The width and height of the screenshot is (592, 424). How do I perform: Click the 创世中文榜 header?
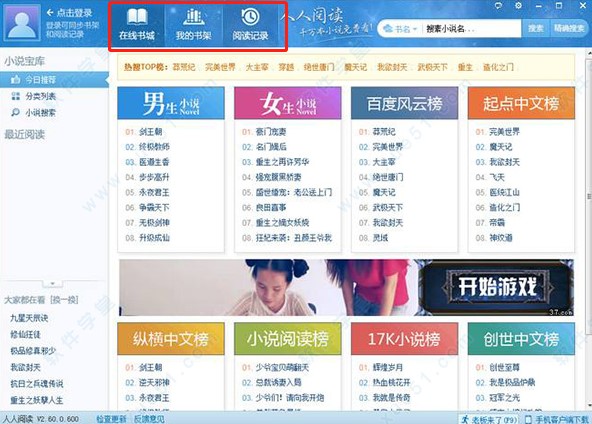521,339
